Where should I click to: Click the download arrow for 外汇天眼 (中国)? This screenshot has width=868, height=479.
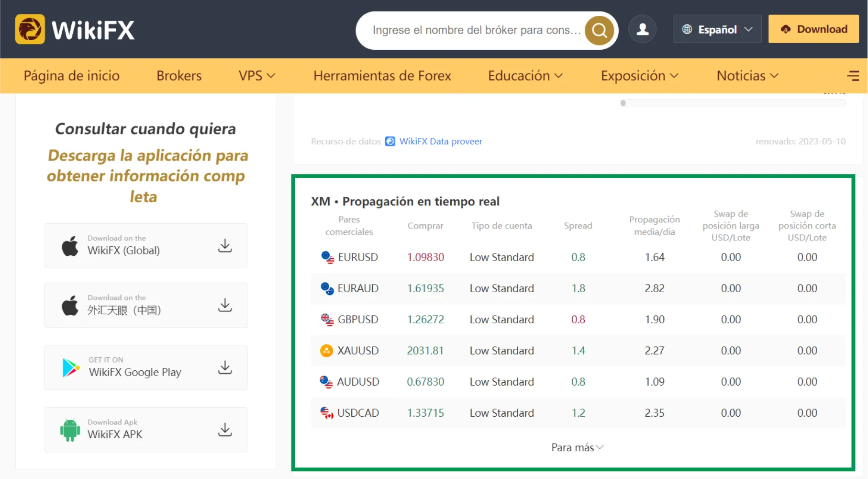225,305
